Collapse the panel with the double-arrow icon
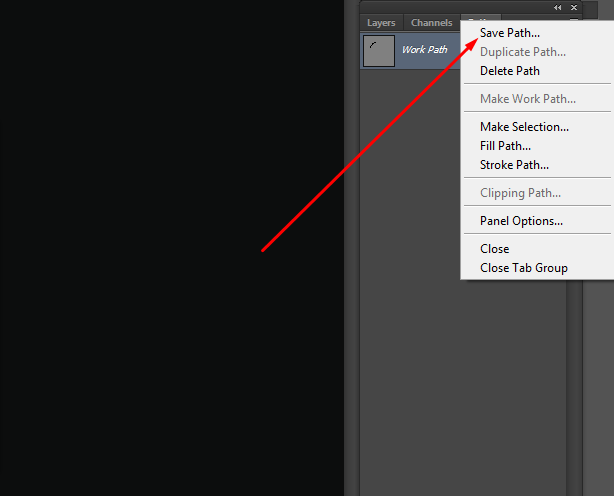Viewport: 614px width, 496px height. [x=557, y=7]
